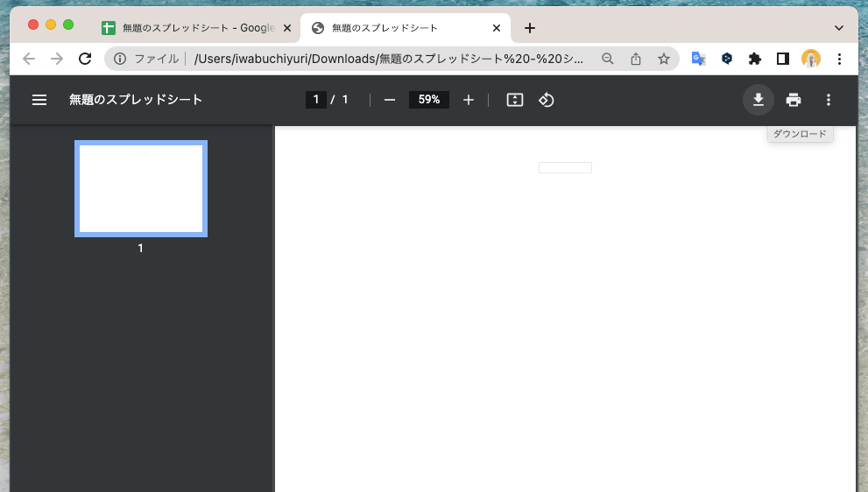Click the dark blue hexagon extension icon
The height and width of the screenshot is (492, 868).
pos(727,59)
